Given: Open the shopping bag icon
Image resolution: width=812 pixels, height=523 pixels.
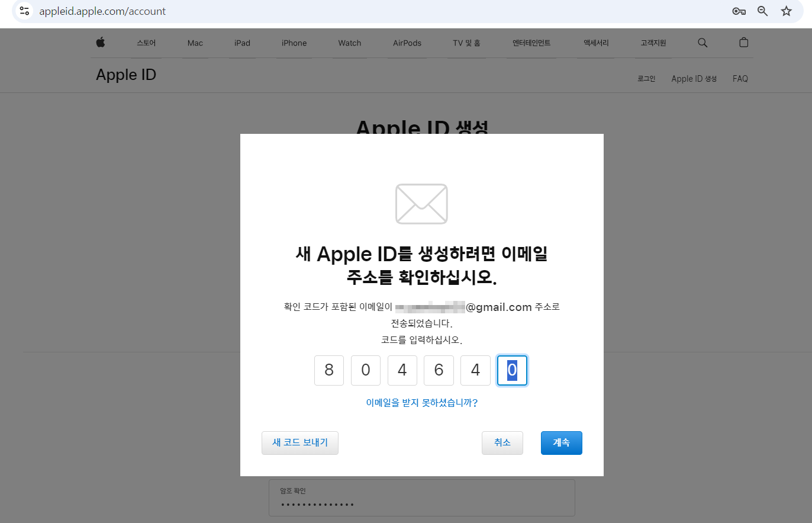Looking at the screenshot, I should (x=744, y=43).
